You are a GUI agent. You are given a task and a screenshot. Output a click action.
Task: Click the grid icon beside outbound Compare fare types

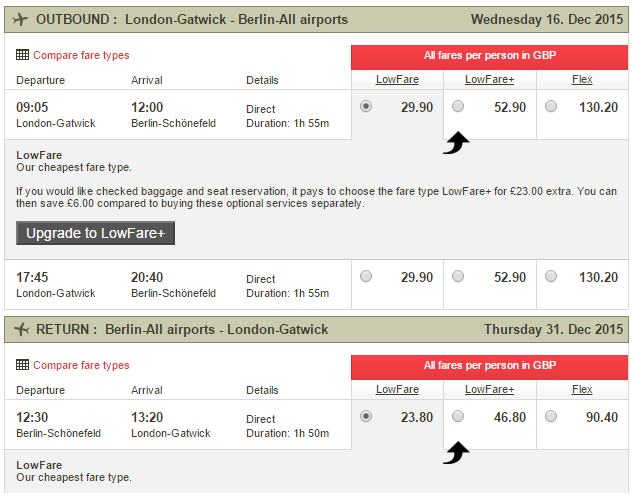point(22,55)
